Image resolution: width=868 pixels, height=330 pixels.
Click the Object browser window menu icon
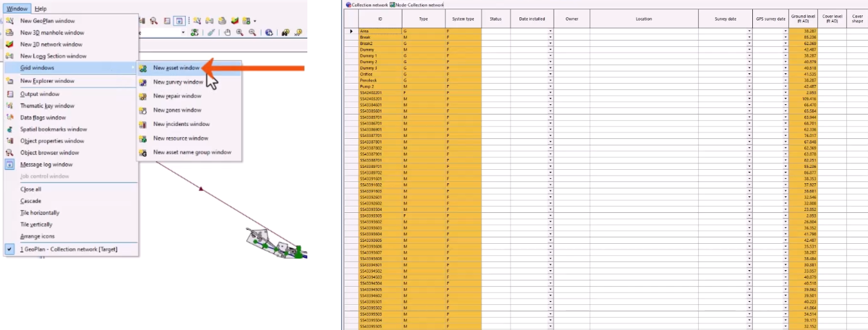(x=10, y=152)
